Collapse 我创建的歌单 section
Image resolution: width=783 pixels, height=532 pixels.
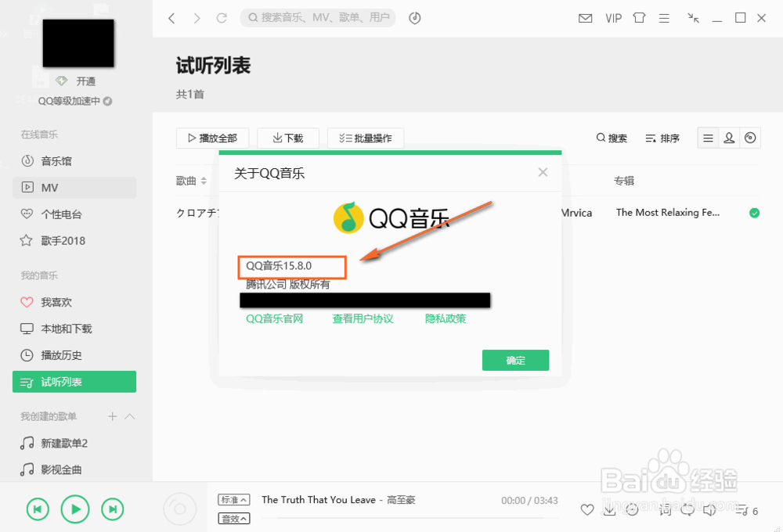pyautogui.click(x=130, y=416)
